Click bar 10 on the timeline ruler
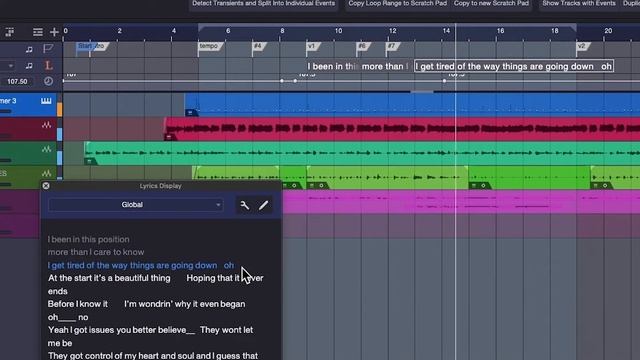The image size is (640, 360). 338,31
